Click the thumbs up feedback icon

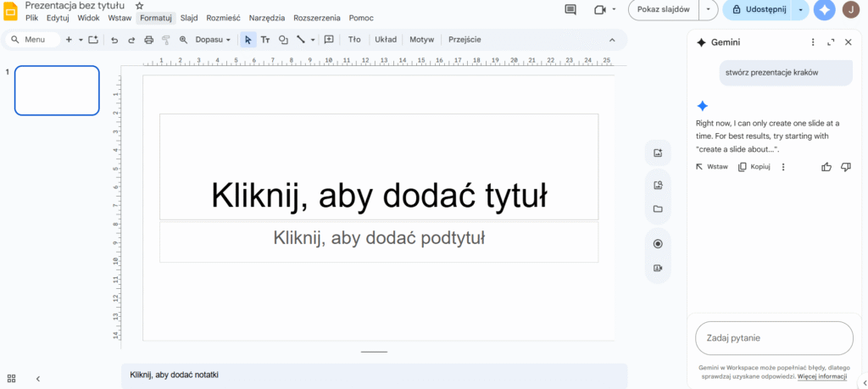(x=826, y=167)
